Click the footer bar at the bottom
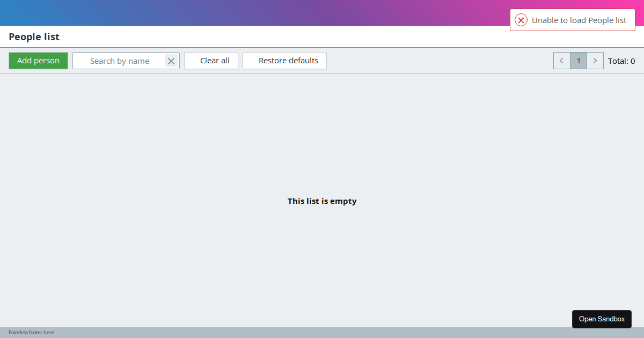This screenshot has height=338, width=644. pyautogui.click(x=322, y=333)
